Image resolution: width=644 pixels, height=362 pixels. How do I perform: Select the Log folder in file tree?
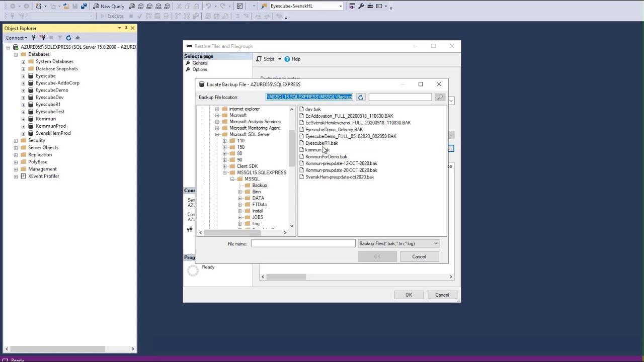(256, 224)
